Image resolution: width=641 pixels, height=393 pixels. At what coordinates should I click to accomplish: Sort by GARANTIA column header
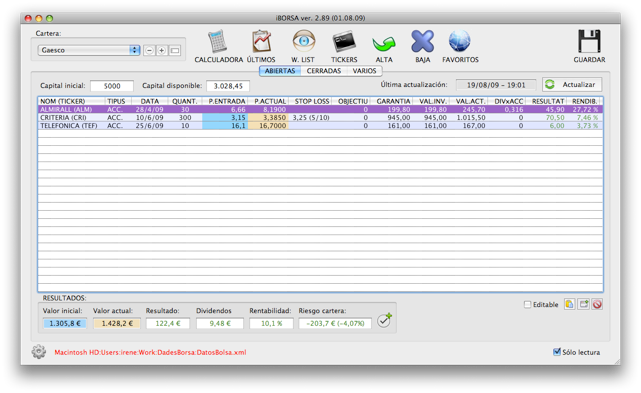tap(392, 101)
